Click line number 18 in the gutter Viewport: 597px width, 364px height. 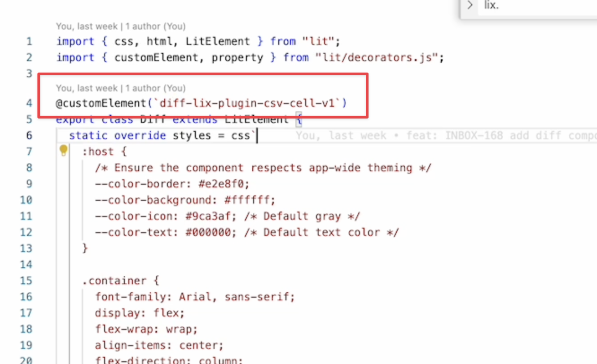click(x=26, y=329)
